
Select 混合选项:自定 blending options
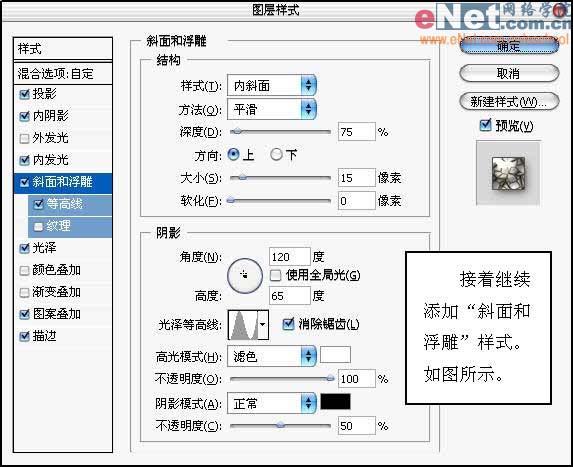[x=62, y=73]
